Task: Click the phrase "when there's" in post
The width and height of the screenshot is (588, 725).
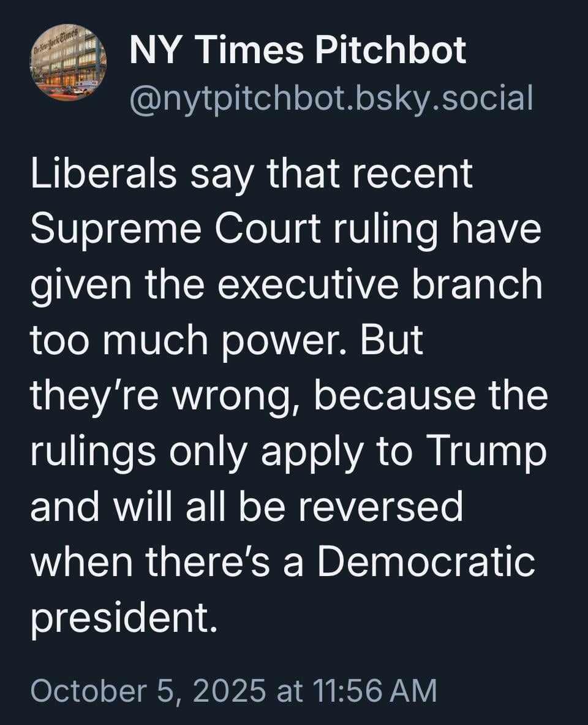Action: tap(151, 563)
